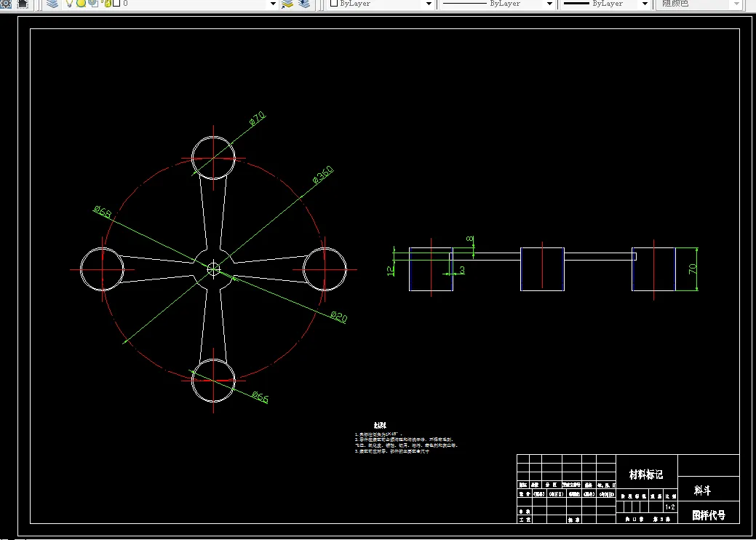Image resolution: width=756 pixels, height=540 pixels.
Task: Toggle layer 0 freeze sun icon
Action: point(81,4)
